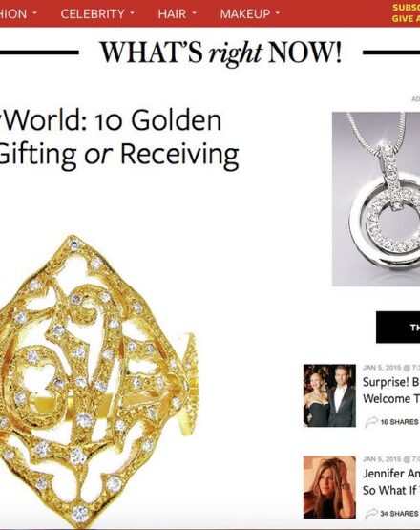Open the 10 Golden article headline

click(119, 138)
